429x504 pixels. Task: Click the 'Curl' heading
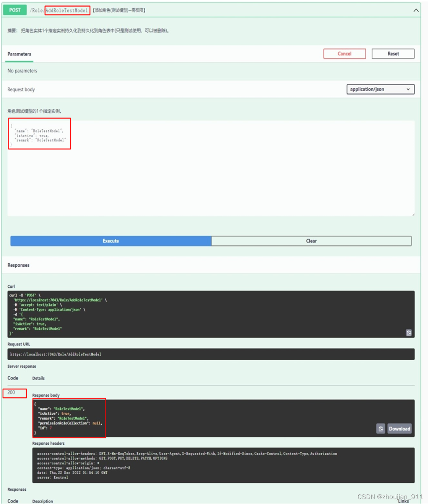click(11, 287)
